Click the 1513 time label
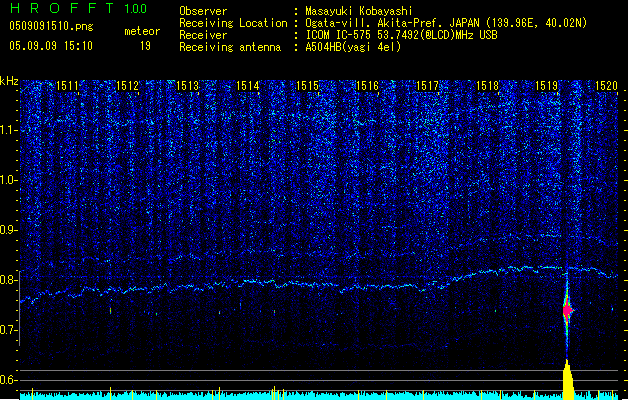Viewport: 629px width, 400px height. (188, 87)
